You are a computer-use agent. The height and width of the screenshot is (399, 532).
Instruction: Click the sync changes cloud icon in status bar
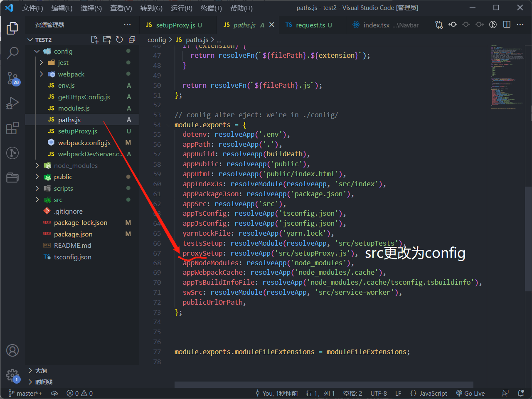[54, 393]
